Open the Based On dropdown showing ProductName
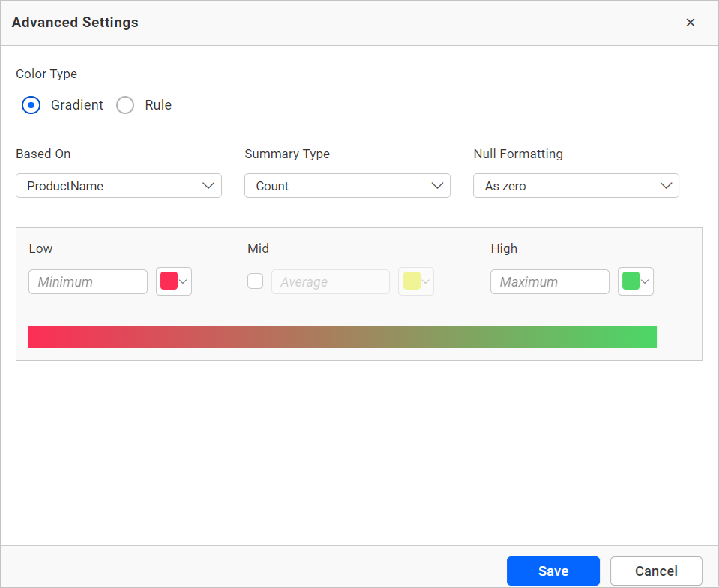The width and height of the screenshot is (719, 588). pyautogui.click(x=118, y=185)
